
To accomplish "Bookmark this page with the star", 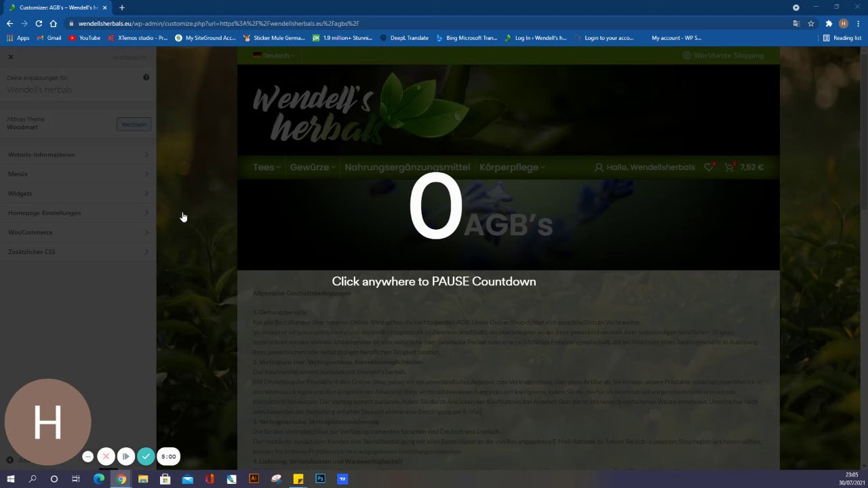I will coord(811,23).
